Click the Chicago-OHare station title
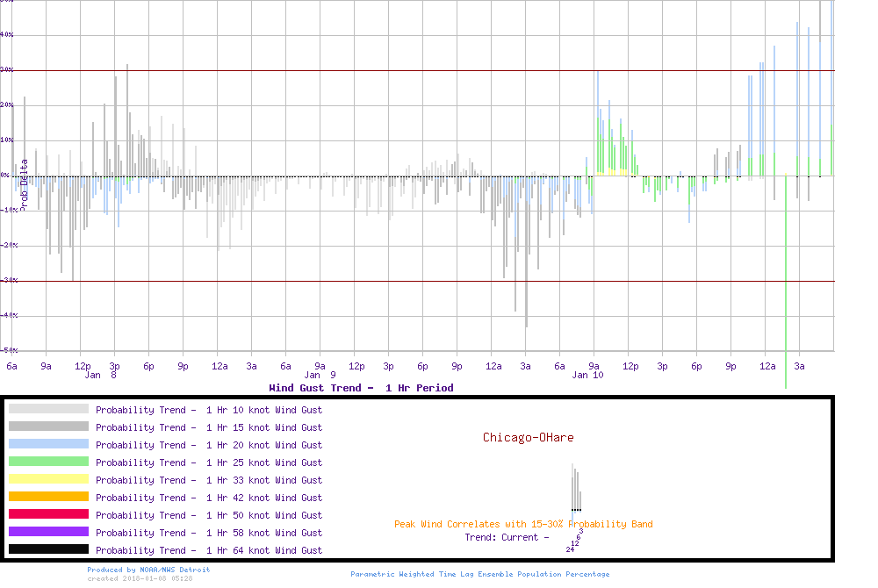878x588 pixels. pos(528,437)
